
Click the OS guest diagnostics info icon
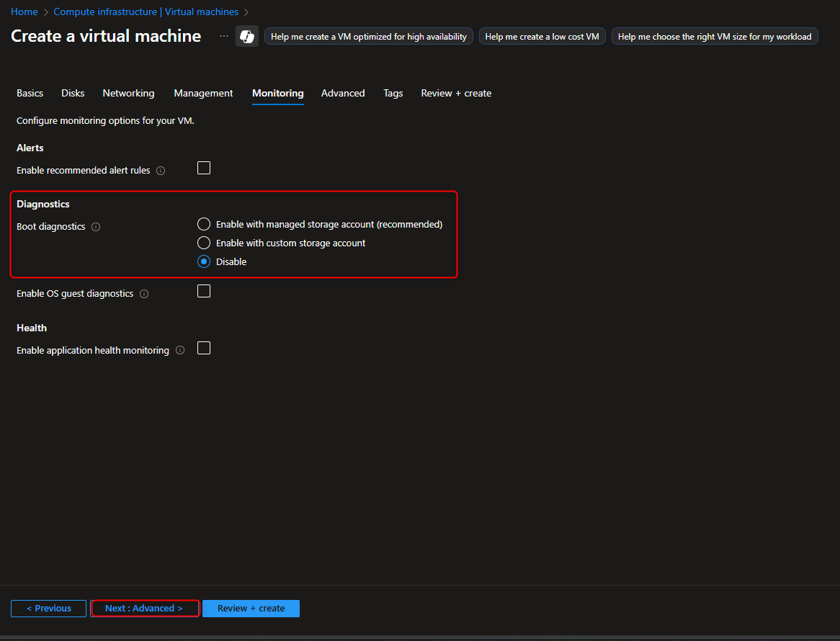point(143,293)
